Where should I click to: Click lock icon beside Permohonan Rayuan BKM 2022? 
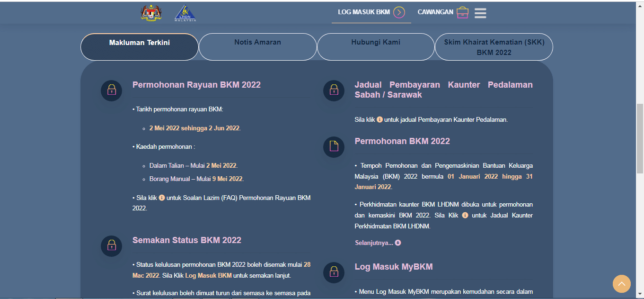tap(112, 90)
